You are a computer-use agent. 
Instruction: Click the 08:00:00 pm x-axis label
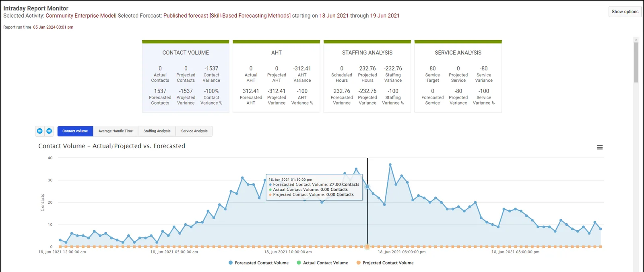click(x=515, y=252)
